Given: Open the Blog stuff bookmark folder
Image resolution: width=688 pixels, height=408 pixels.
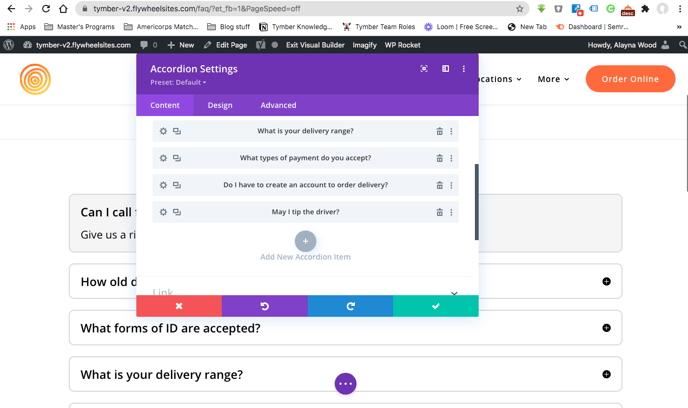Looking at the screenshot, I should tap(228, 27).
